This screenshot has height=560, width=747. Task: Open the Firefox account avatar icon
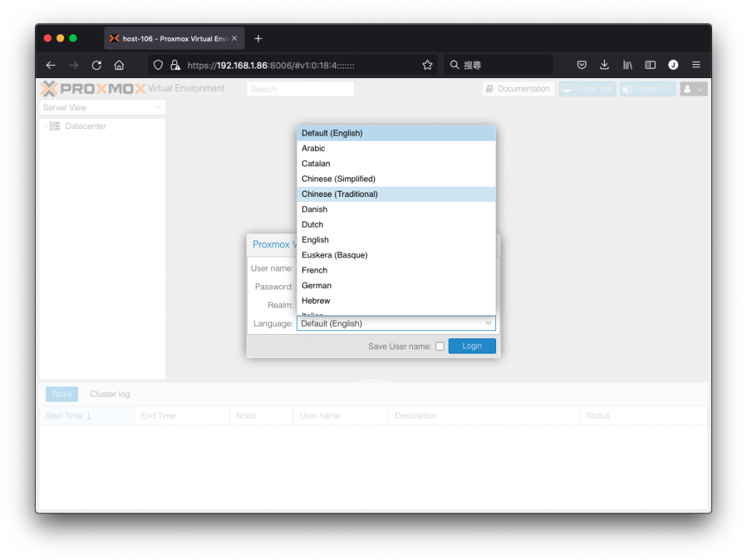[x=673, y=65]
